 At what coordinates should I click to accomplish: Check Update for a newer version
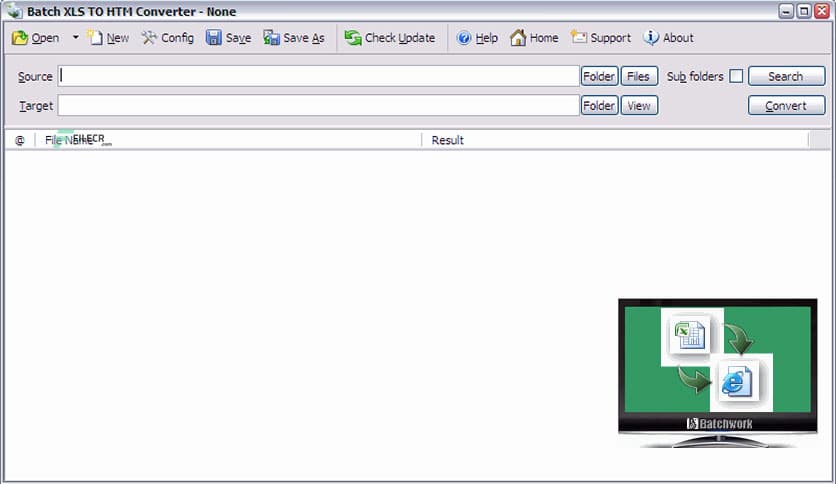point(390,38)
